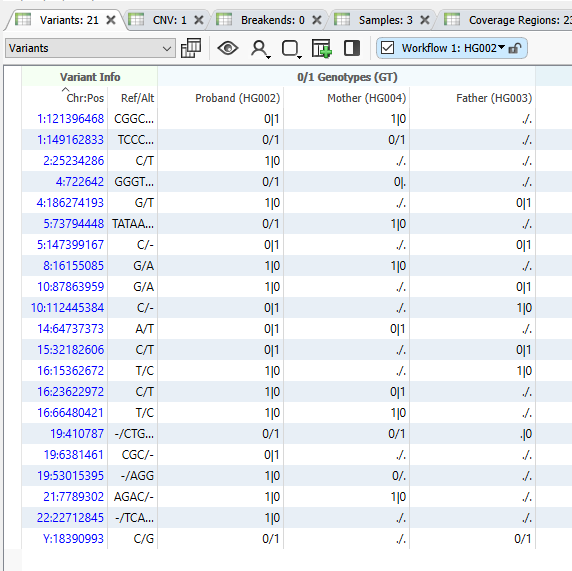Click the Father (HG003) column header
The width and height of the screenshot is (572, 571).
[x=494, y=98]
